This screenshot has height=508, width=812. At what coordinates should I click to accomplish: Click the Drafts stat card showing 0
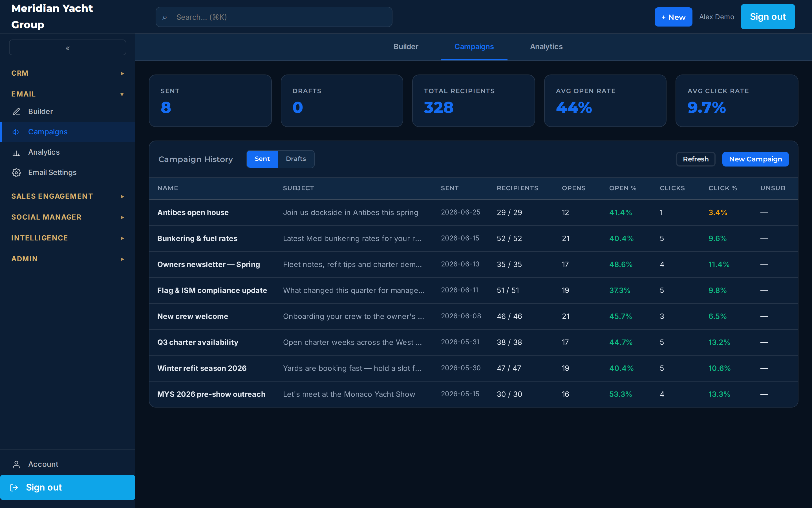tap(342, 101)
